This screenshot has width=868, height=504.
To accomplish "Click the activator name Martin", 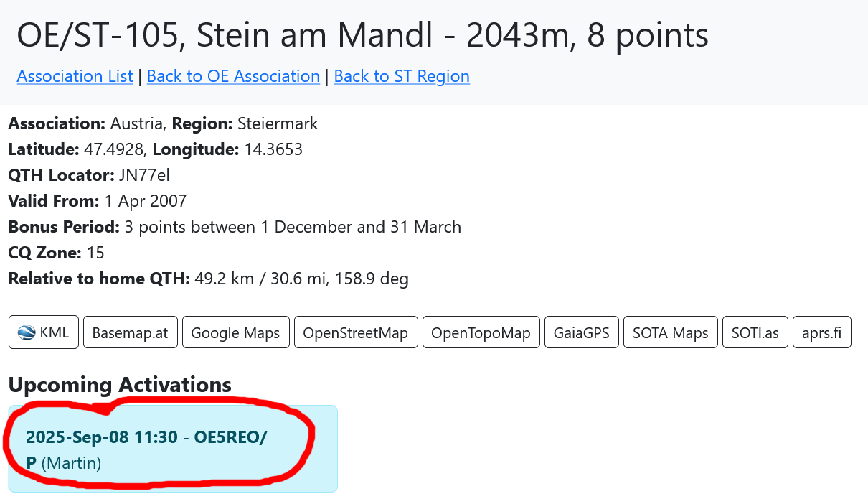I will pyautogui.click(x=71, y=463).
